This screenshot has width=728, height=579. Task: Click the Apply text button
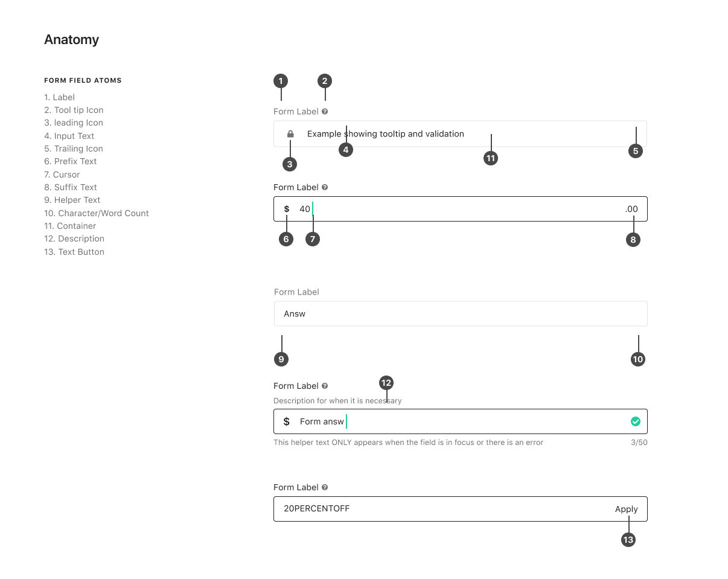coord(627,509)
